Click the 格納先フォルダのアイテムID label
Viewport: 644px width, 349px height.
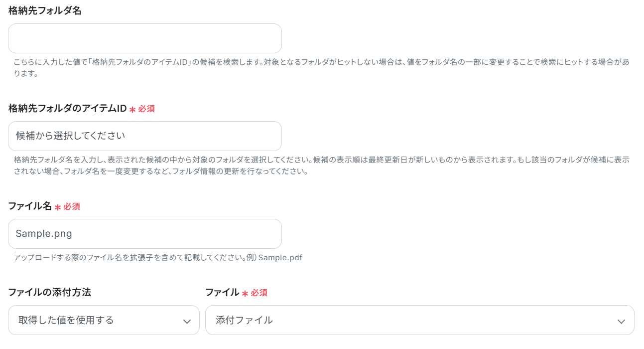[68, 109]
